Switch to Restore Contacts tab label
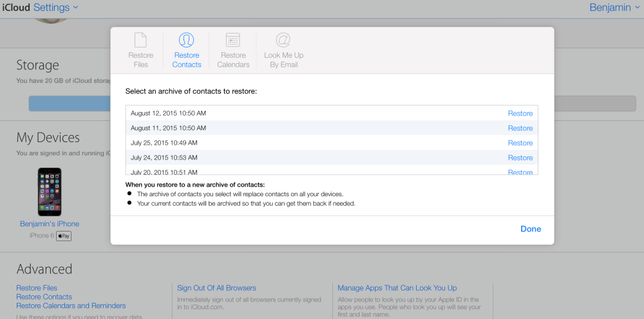 [187, 60]
